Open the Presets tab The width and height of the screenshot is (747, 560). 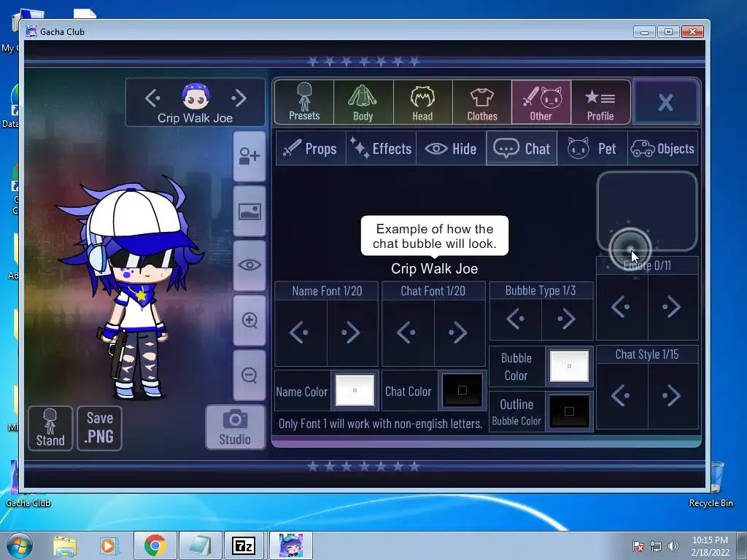click(x=304, y=102)
